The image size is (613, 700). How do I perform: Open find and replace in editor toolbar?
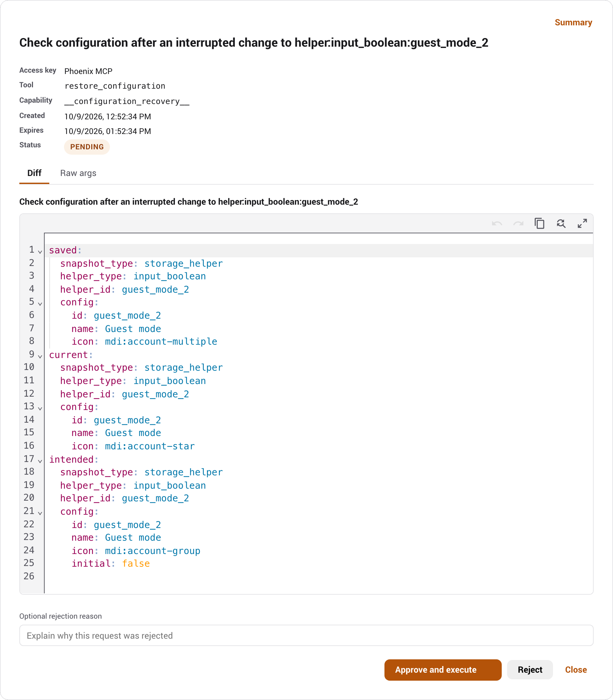coord(561,224)
